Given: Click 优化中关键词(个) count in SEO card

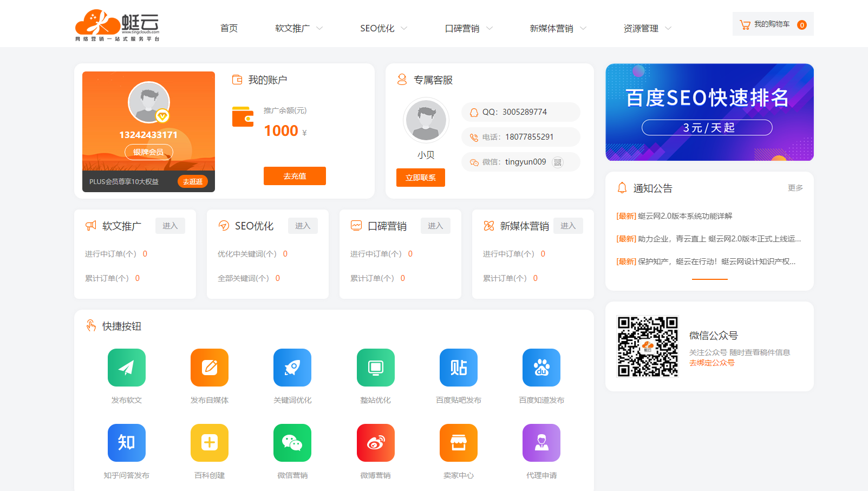Looking at the screenshot, I should point(285,254).
